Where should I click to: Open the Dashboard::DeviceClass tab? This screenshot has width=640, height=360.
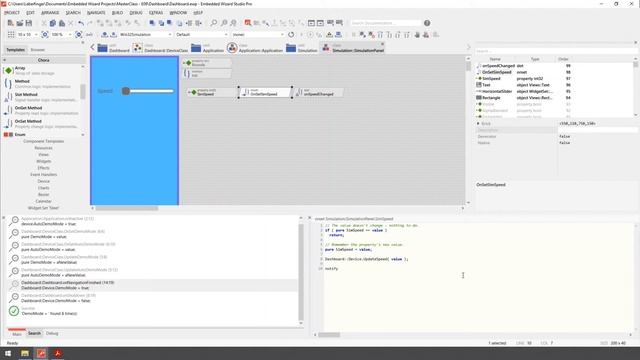(161, 48)
